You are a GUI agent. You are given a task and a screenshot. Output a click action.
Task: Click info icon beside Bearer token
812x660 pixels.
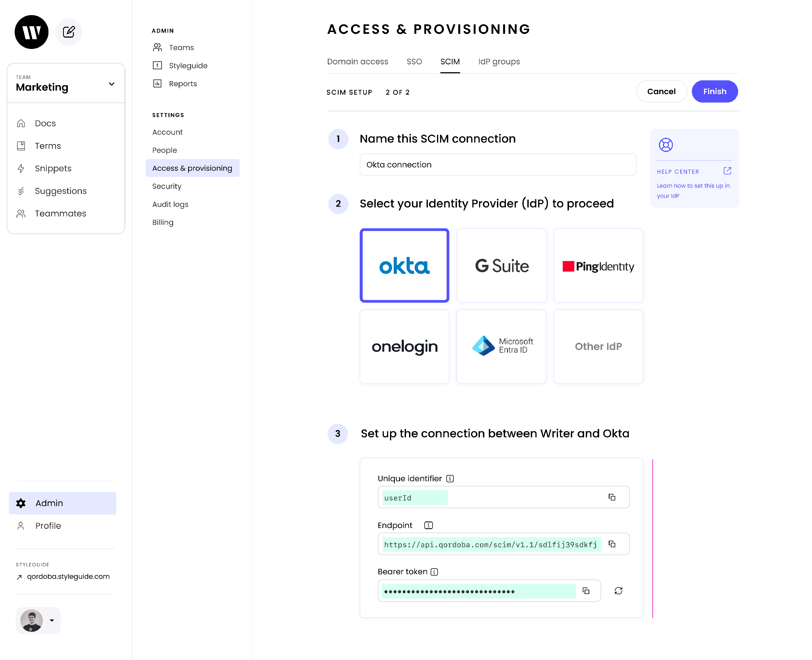434,572
